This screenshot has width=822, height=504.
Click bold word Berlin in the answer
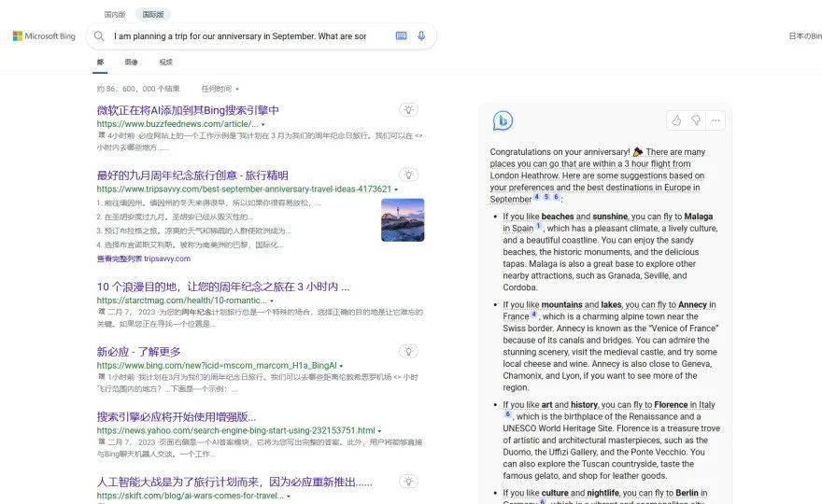[687, 493]
